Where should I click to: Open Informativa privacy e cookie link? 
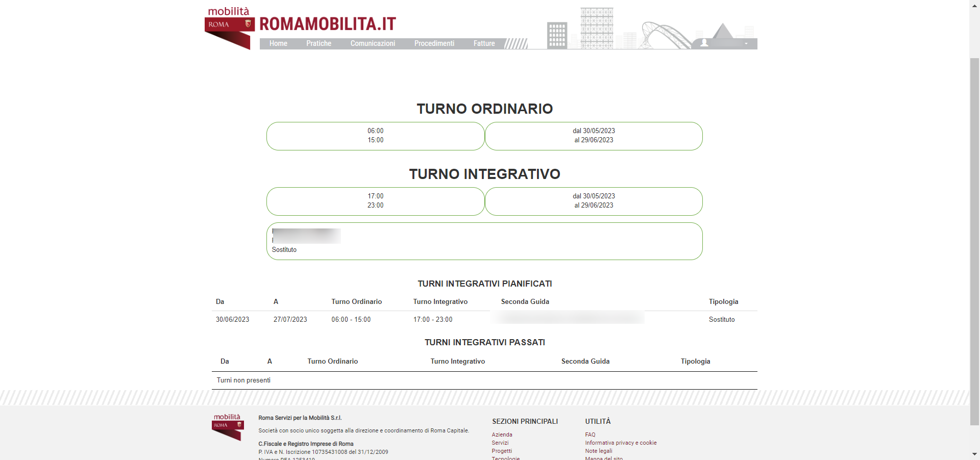pyautogui.click(x=621, y=443)
